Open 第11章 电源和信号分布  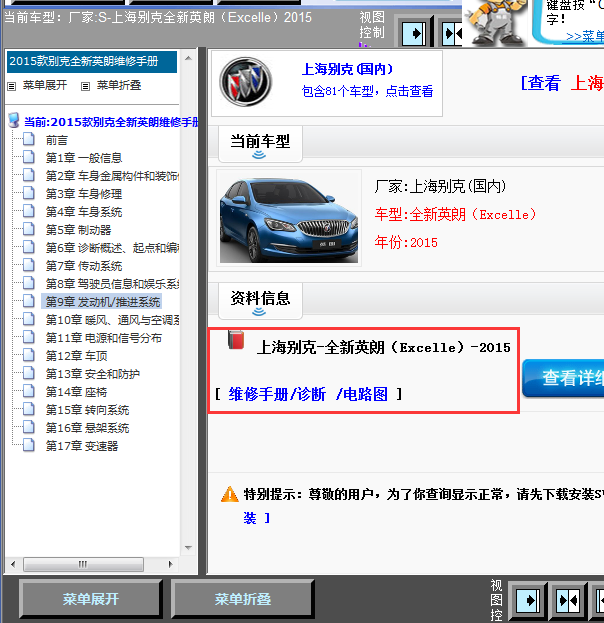click(x=104, y=338)
